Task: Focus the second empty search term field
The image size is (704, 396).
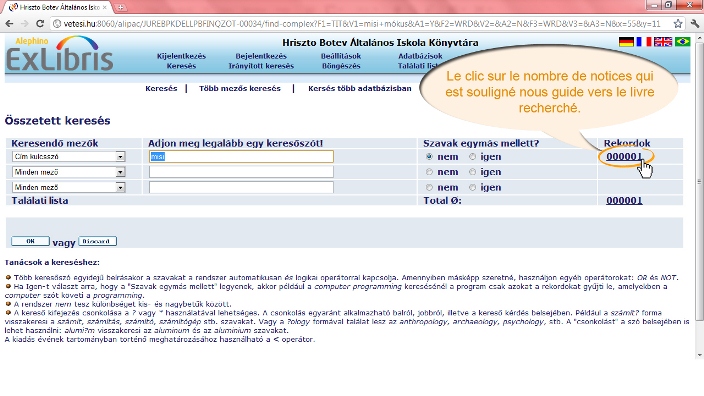Action: tap(241, 172)
